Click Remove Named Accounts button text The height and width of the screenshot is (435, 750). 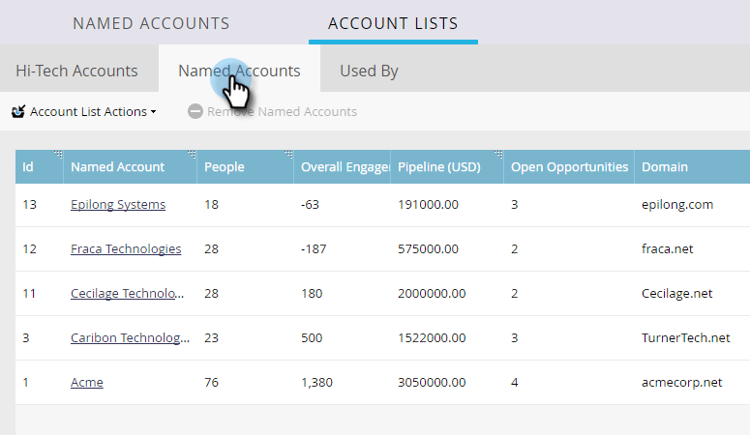[282, 112]
